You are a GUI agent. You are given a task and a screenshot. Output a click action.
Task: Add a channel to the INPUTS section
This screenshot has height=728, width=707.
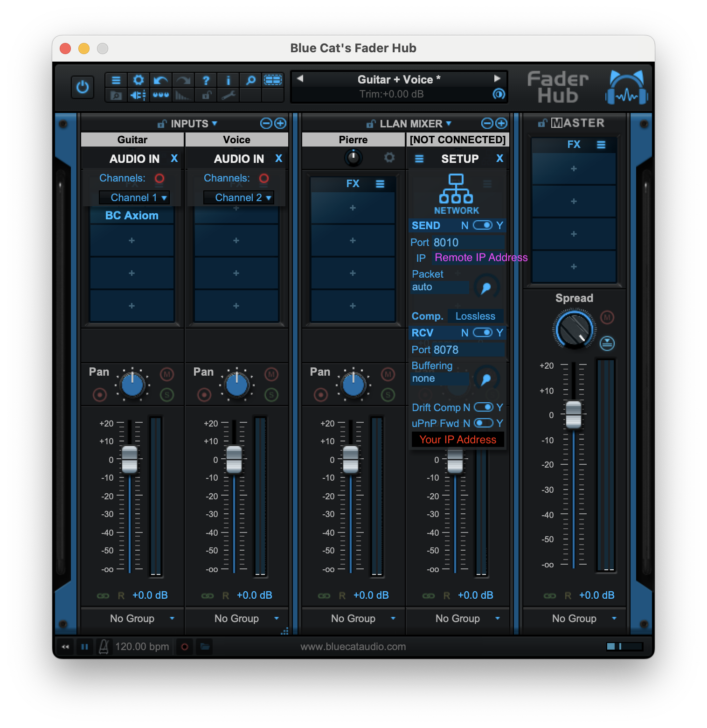[x=280, y=123]
